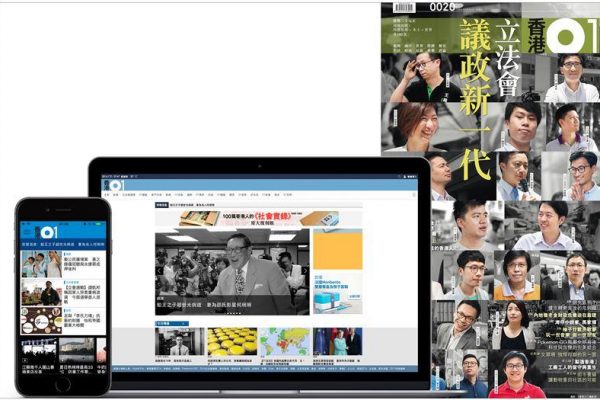
Task: Open the world map article thumbnail
Action: 285,341
